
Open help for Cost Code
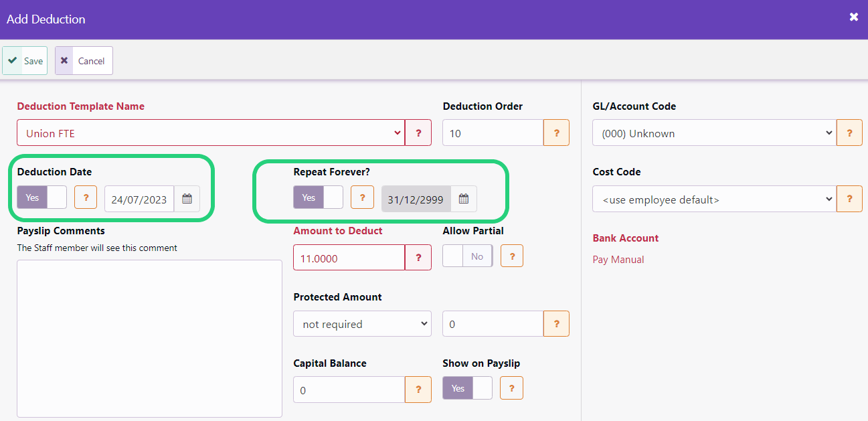click(x=850, y=199)
